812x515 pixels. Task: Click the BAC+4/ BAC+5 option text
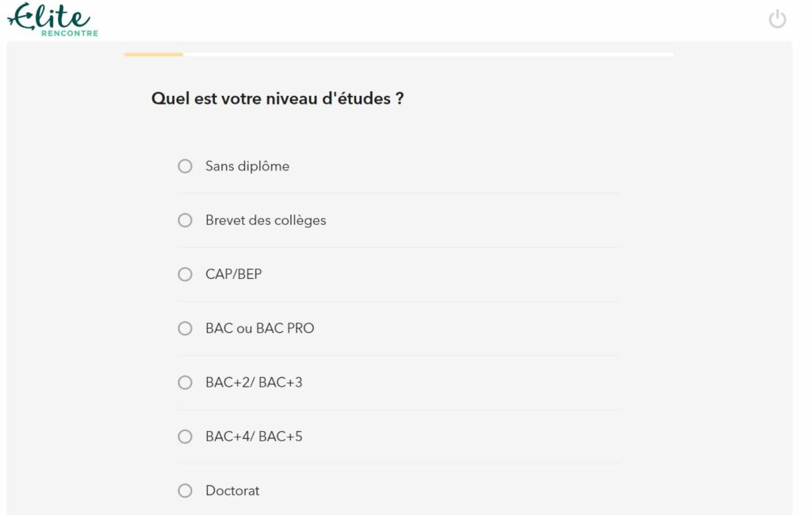pyautogui.click(x=254, y=437)
